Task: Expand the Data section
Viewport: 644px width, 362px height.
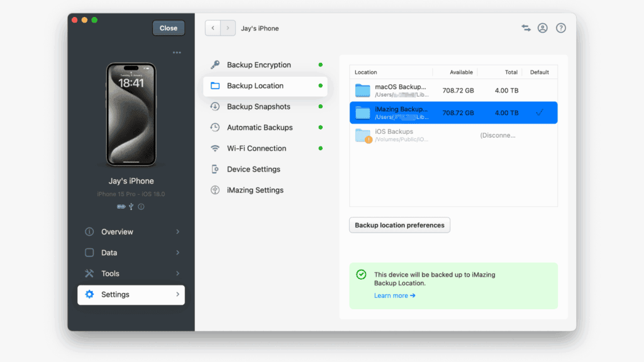Action: [131, 253]
